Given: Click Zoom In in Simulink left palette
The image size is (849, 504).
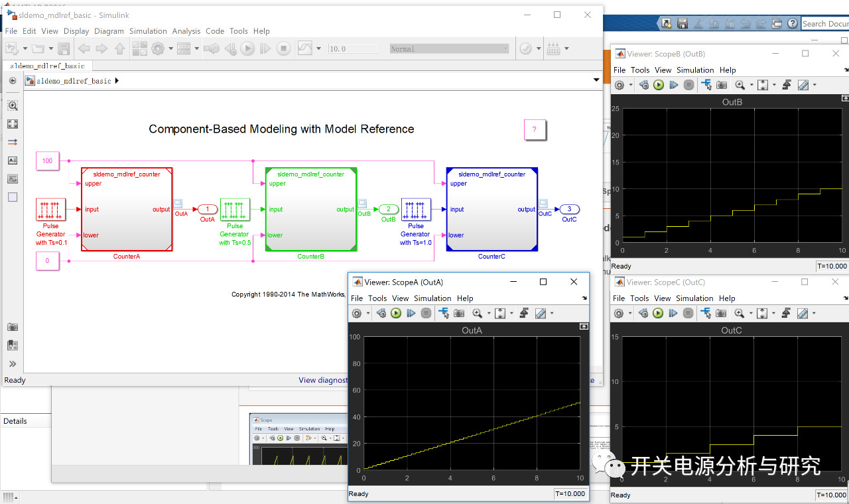Looking at the screenshot, I should [13, 105].
